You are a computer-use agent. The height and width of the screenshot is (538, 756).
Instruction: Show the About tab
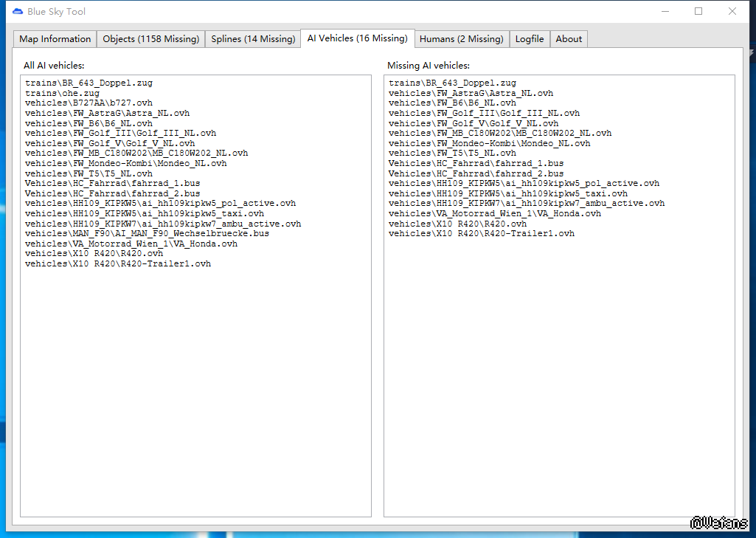pos(569,39)
